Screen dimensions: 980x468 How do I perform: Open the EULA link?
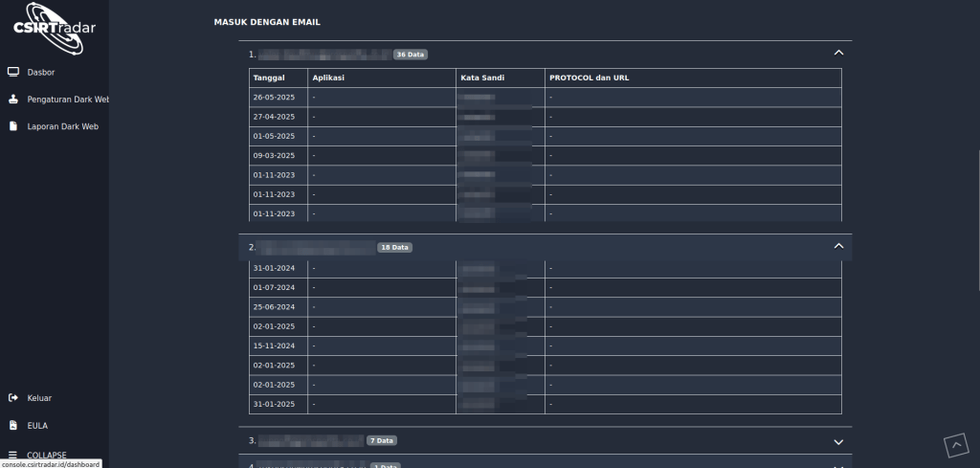tap(37, 426)
